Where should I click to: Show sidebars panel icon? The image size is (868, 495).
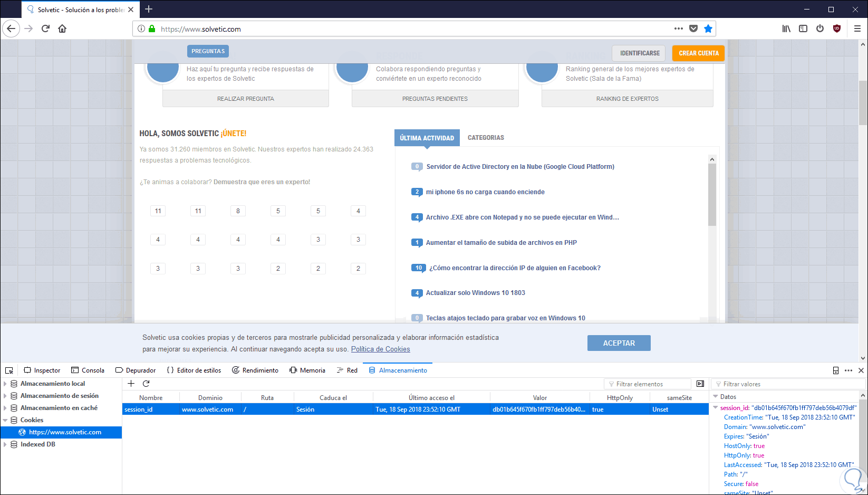[x=803, y=28]
